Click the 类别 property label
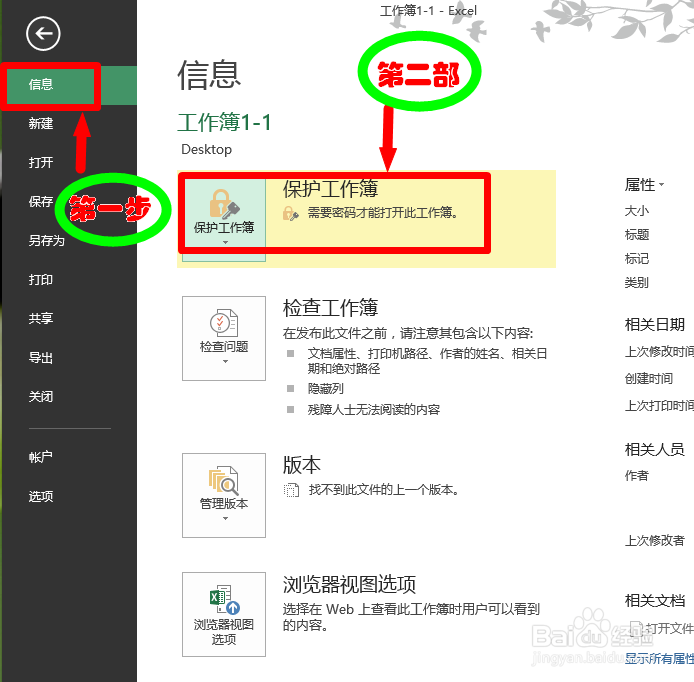 coord(636,282)
